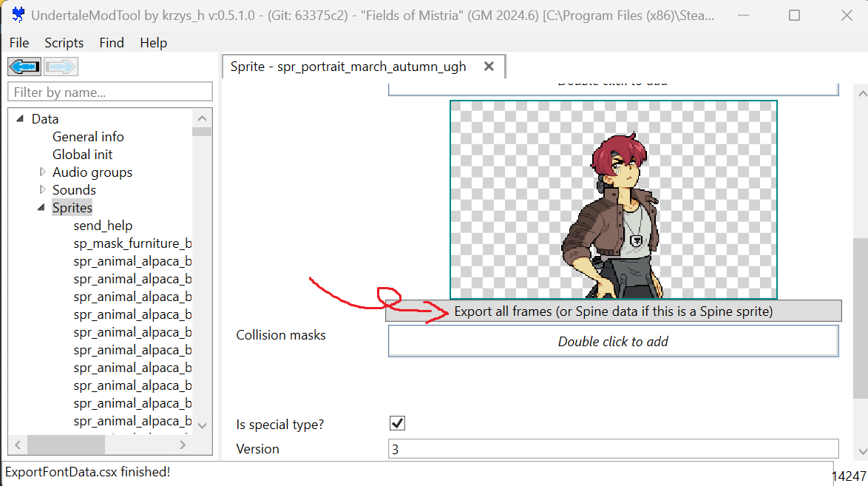Image resolution: width=868 pixels, height=486 pixels.
Task: Click the Collision masks Double click to add box
Action: 614,341
